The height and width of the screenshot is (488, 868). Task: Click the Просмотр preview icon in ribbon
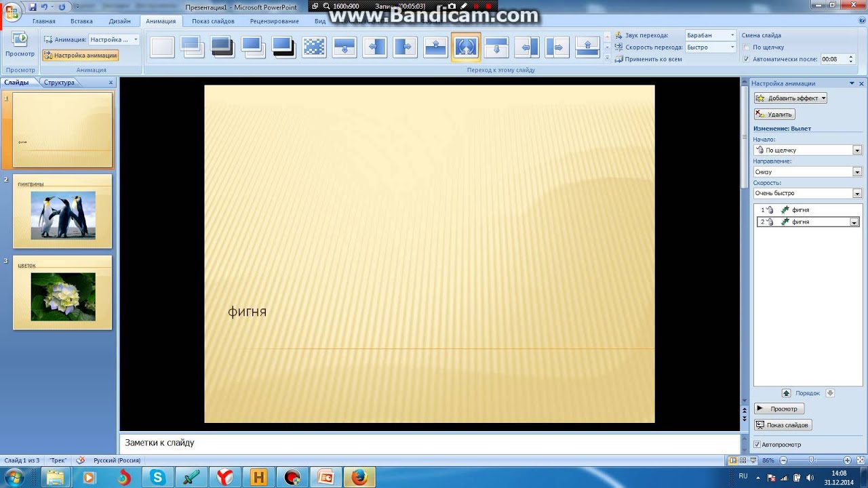coord(20,44)
